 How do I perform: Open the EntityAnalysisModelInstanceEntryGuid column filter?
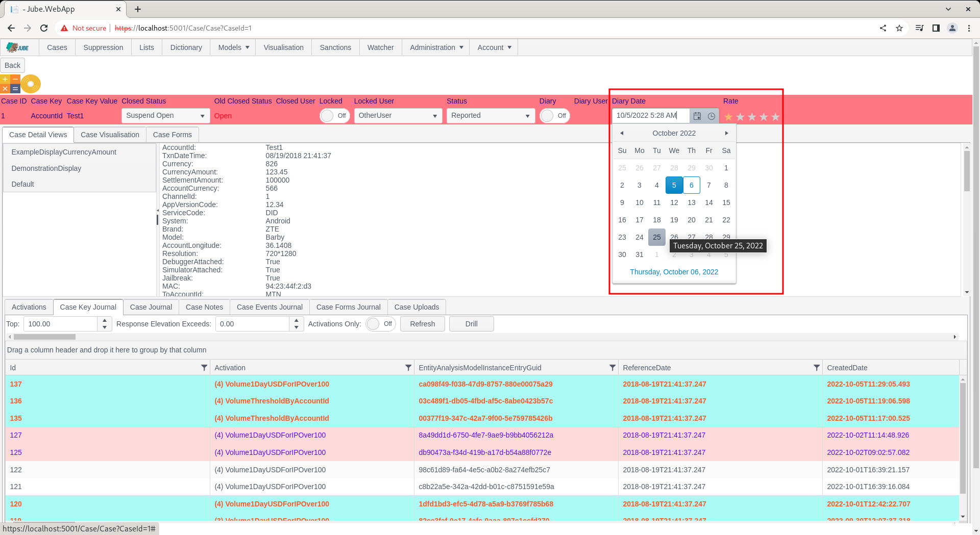tap(612, 368)
